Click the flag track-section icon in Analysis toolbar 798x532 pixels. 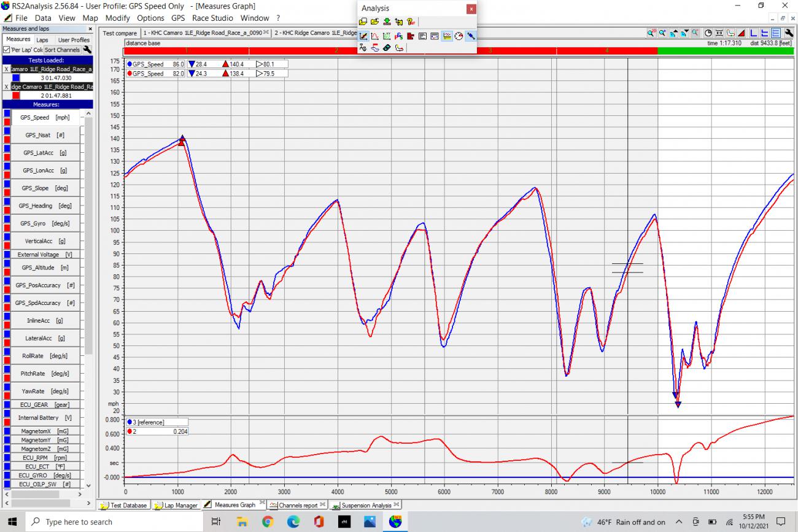click(x=375, y=48)
